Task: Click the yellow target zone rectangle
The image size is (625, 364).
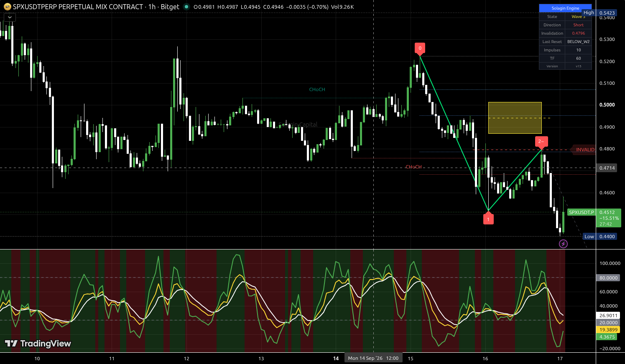Action: click(x=515, y=118)
